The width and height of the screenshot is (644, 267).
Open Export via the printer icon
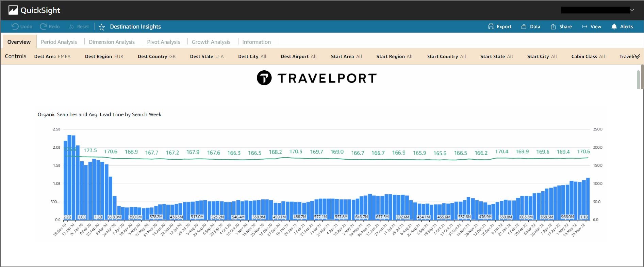[491, 26]
